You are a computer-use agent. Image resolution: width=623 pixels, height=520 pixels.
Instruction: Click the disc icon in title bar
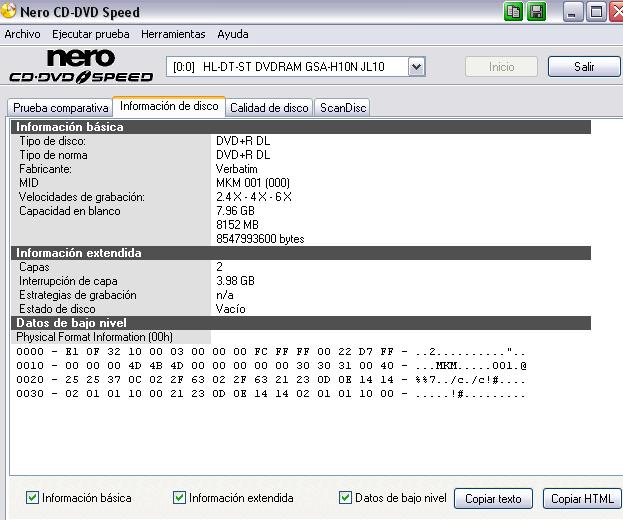click(9, 12)
